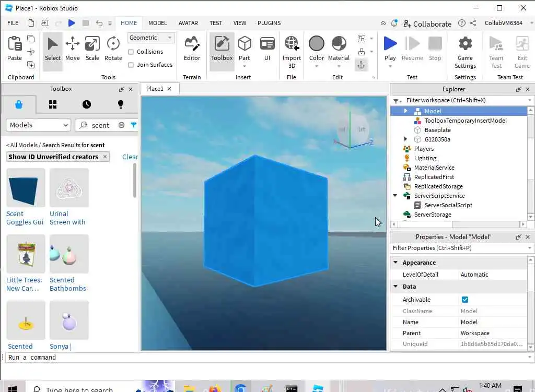Enable the Collisions checkbox

coord(131,52)
